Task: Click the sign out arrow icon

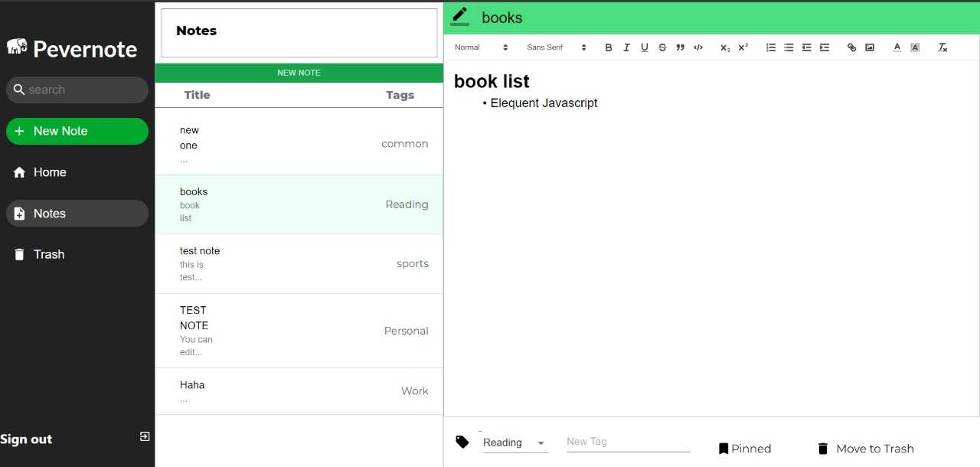Action: click(145, 436)
